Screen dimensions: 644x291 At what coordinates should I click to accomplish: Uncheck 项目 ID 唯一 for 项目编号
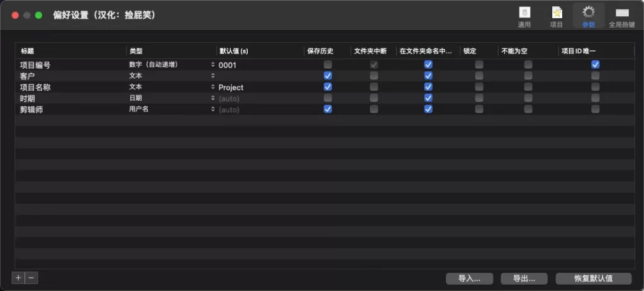[x=596, y=65]
